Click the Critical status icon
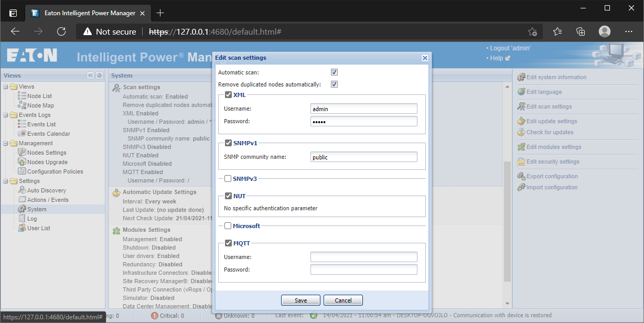Viewport: 644px width, 323px height. pos(155,316)
